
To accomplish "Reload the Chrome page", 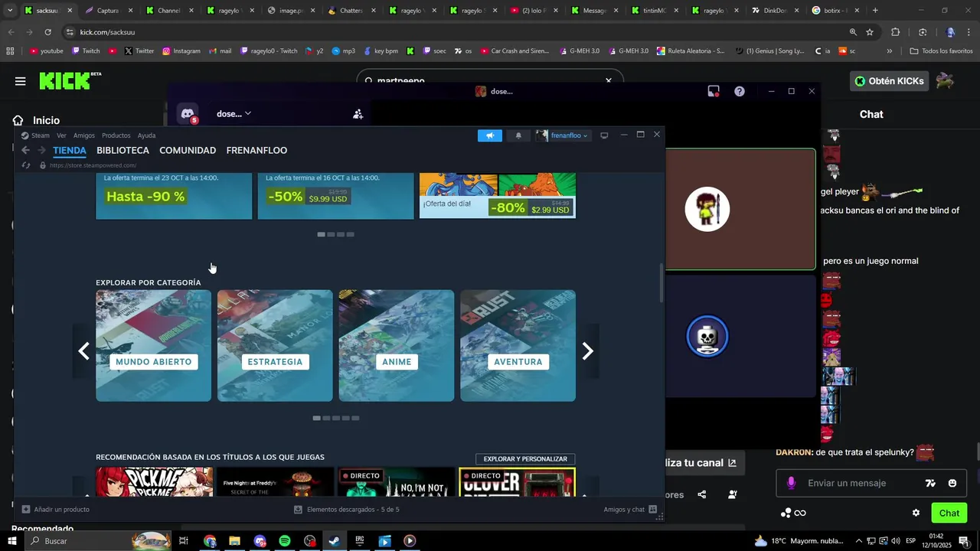I will 47,32.
